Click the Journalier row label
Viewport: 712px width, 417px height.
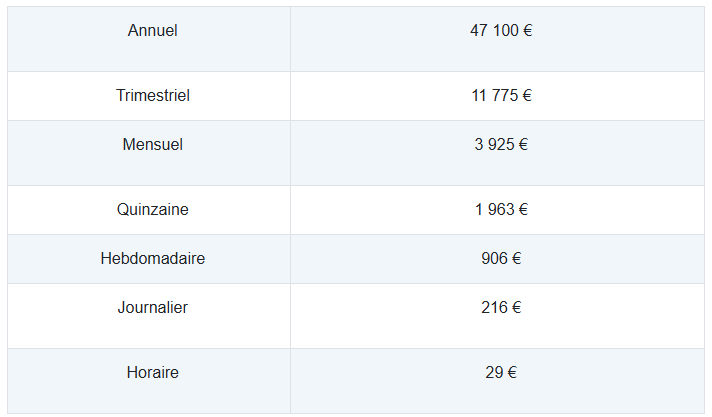[153, 308]
